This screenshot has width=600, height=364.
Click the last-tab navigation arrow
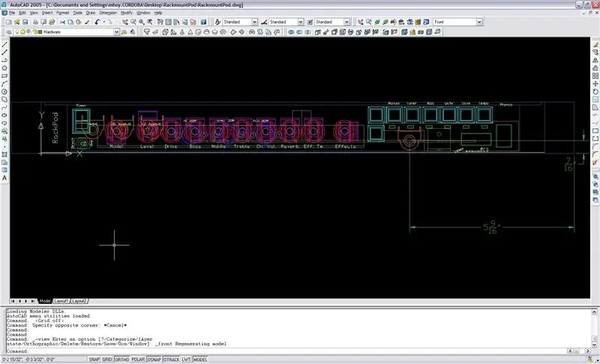tap(33, 301)
